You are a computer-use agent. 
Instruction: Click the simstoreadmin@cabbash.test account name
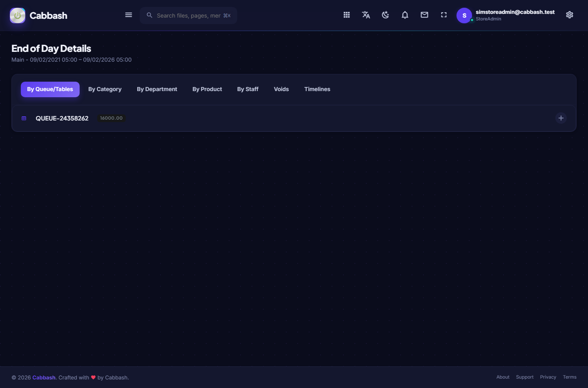(x=515, y=12)
